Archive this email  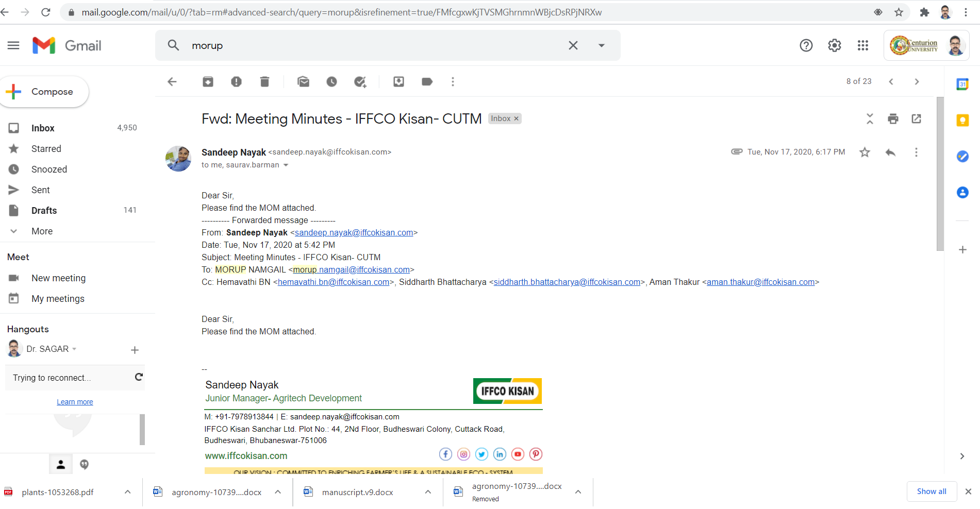tap(208, 81)
